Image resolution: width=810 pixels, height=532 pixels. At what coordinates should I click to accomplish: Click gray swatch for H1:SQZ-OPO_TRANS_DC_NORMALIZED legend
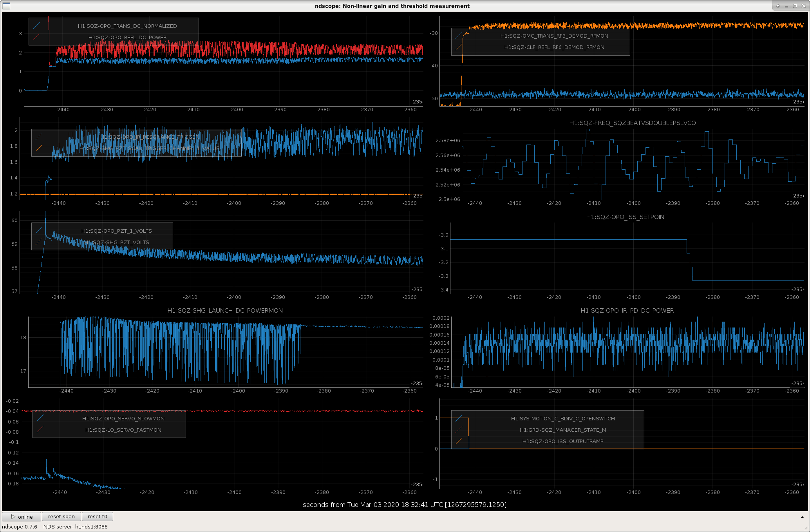tap(36, 26)
